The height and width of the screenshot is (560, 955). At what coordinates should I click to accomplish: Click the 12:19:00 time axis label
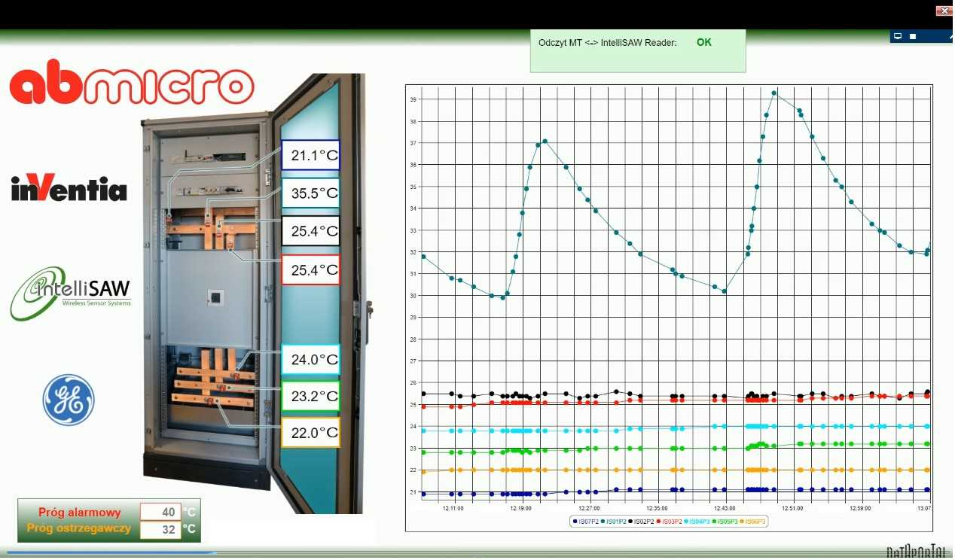[521, 509]
